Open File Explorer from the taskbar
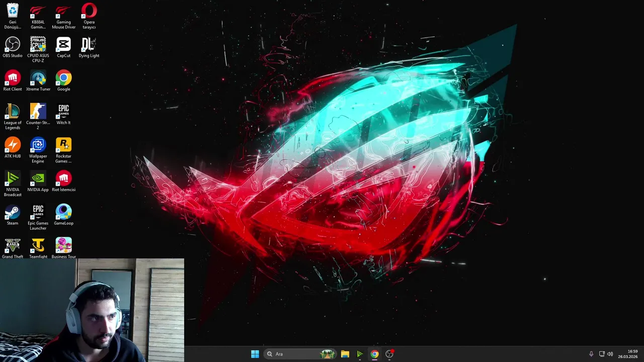Viewport: 644px width, 362px height. 345,354
